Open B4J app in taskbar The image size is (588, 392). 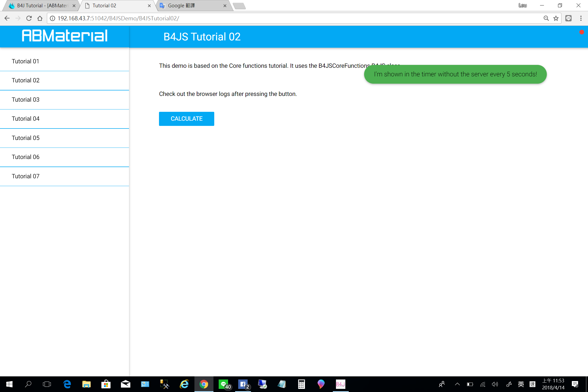(340, 384)
